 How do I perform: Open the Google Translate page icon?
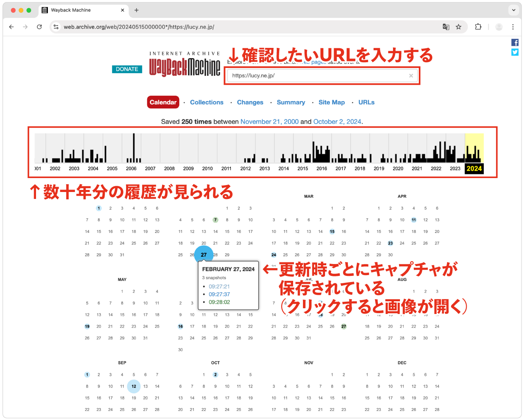[446, 27]
